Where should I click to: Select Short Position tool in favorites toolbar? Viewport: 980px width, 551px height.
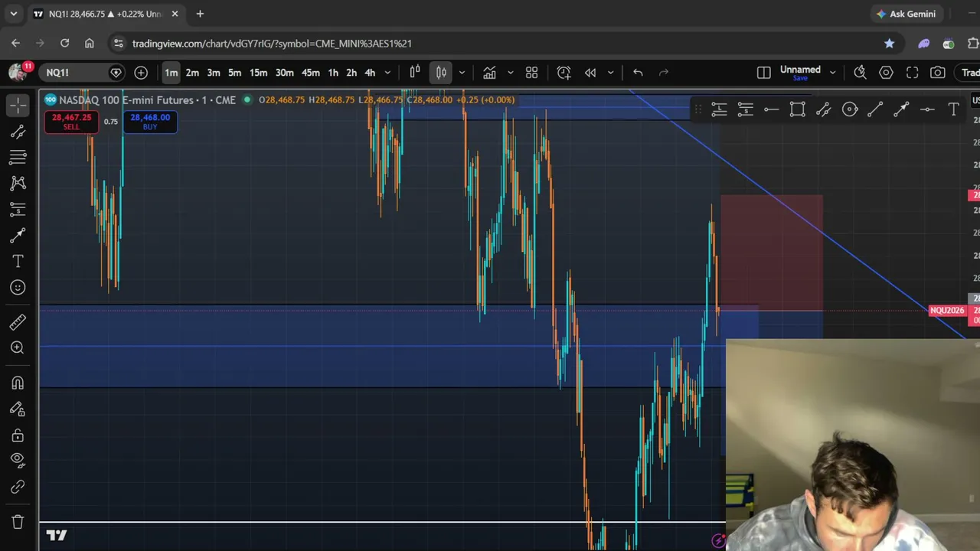pyautogui.click(x=745, y=110)
